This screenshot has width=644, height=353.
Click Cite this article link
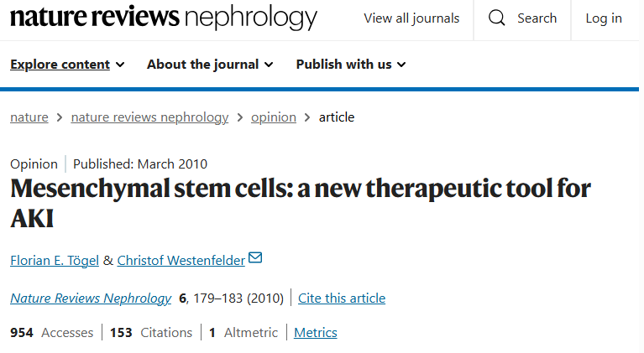[342, 298]
